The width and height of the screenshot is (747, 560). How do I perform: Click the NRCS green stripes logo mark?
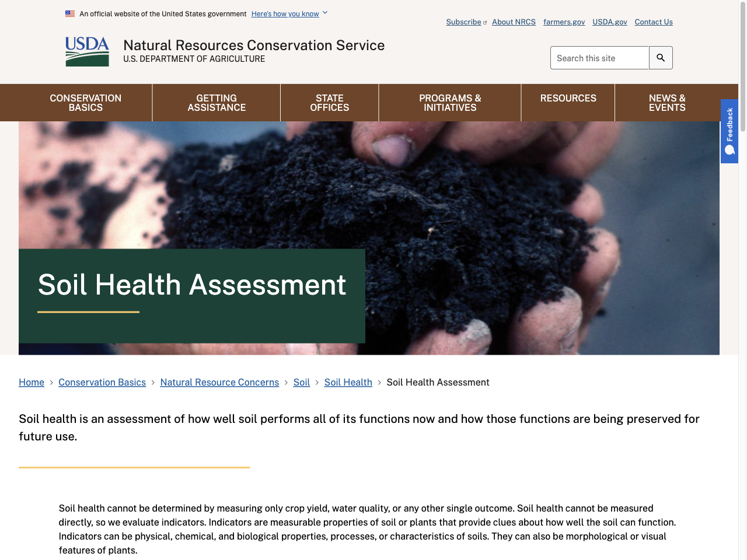87,58
